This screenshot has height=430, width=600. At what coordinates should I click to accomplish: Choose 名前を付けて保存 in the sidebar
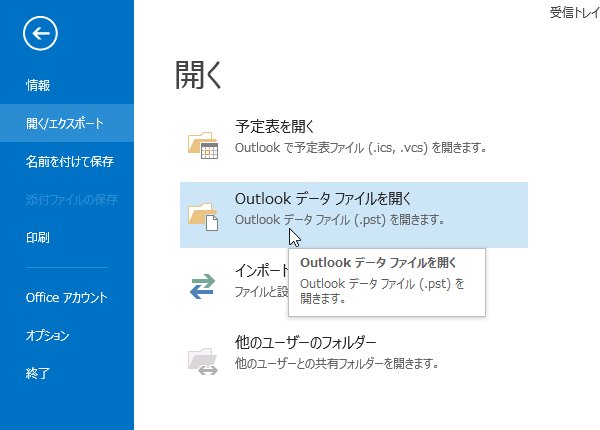[70, 161]
